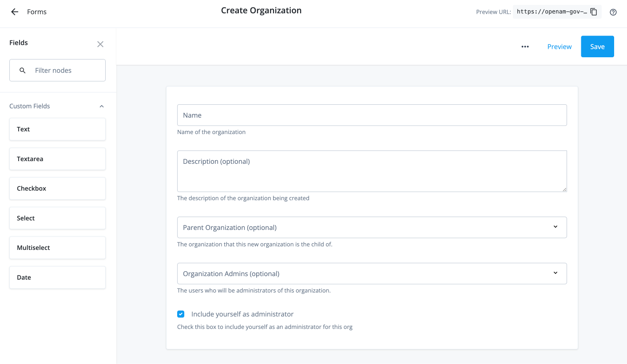The height and width of the screenshot is (364, 627).
Task: Preview the form
Action: [x=559, y=46]
